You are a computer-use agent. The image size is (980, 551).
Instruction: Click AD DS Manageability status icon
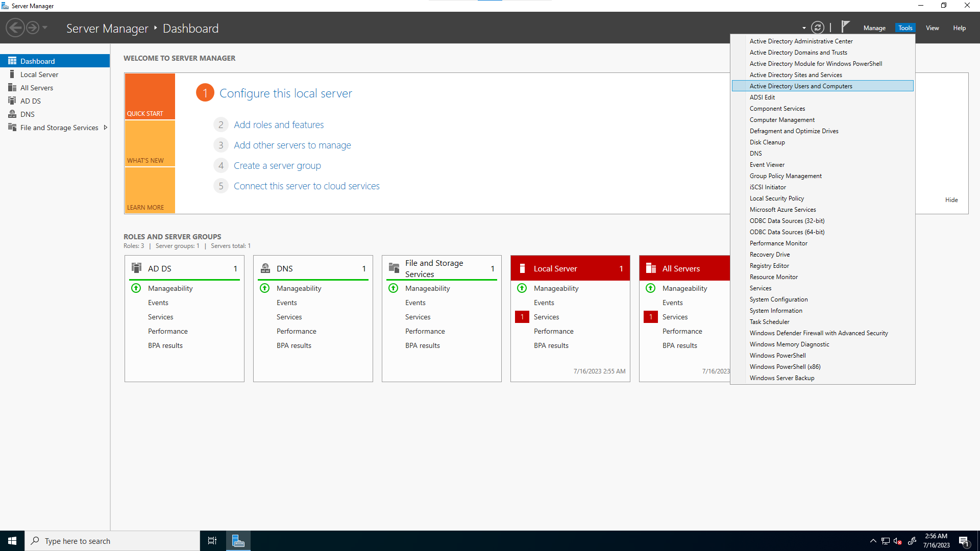coord(136,288)
